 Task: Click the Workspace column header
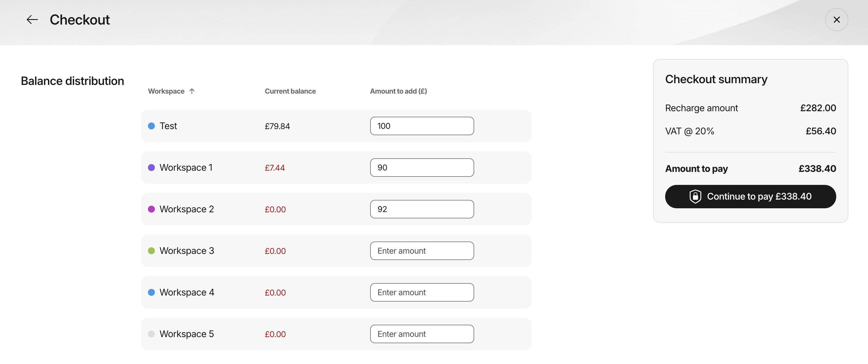166,91
